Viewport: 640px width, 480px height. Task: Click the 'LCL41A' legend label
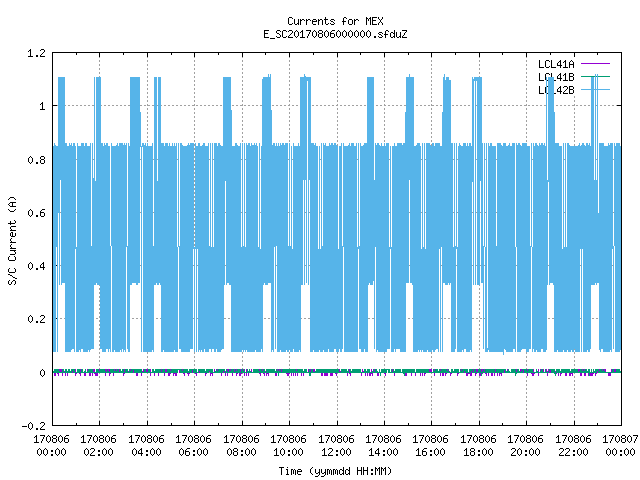click(x=556, y=64)
